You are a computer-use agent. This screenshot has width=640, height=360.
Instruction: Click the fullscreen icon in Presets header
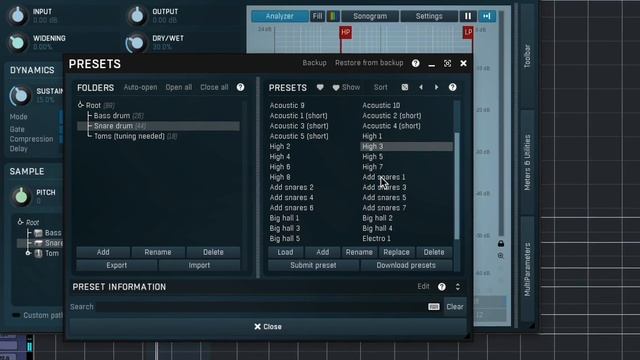[x=447, y=64]
